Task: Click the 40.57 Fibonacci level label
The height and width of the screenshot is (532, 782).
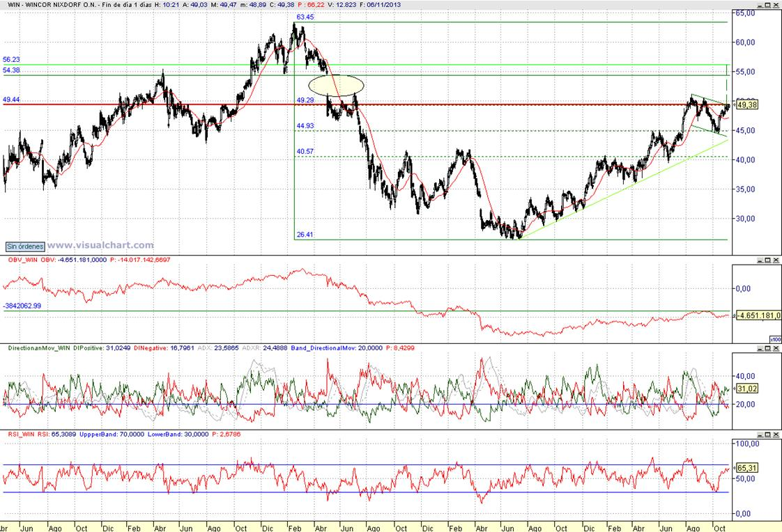Action: point(305,151)
